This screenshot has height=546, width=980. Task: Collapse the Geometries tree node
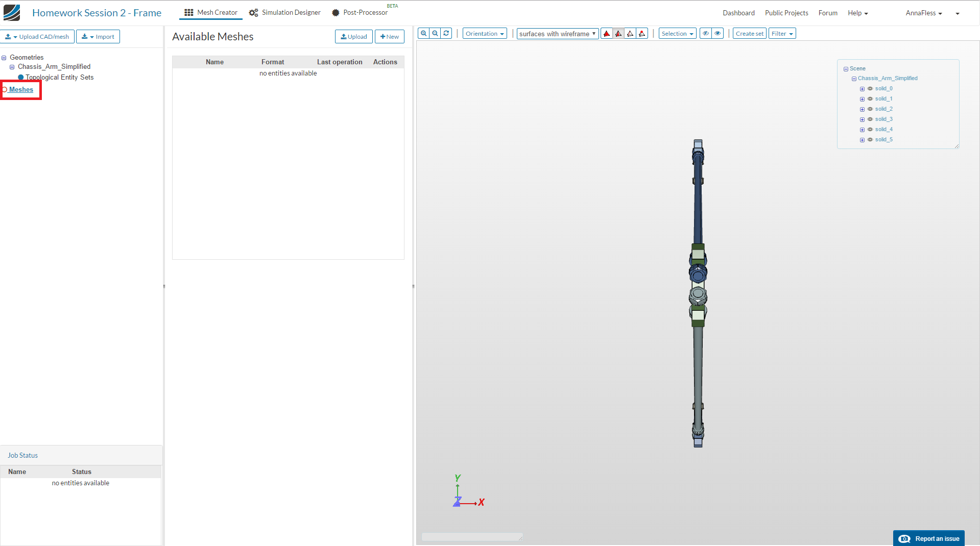4,58
